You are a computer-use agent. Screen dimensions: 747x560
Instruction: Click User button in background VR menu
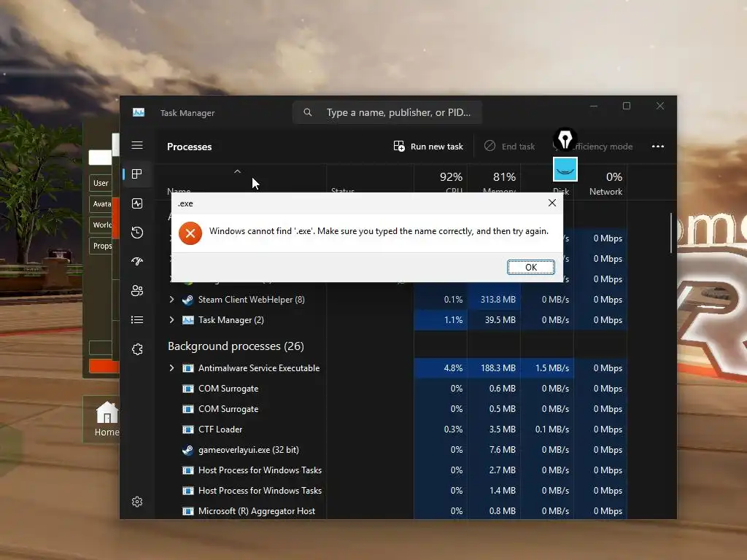pyautogui.click(x=101, y=183)
